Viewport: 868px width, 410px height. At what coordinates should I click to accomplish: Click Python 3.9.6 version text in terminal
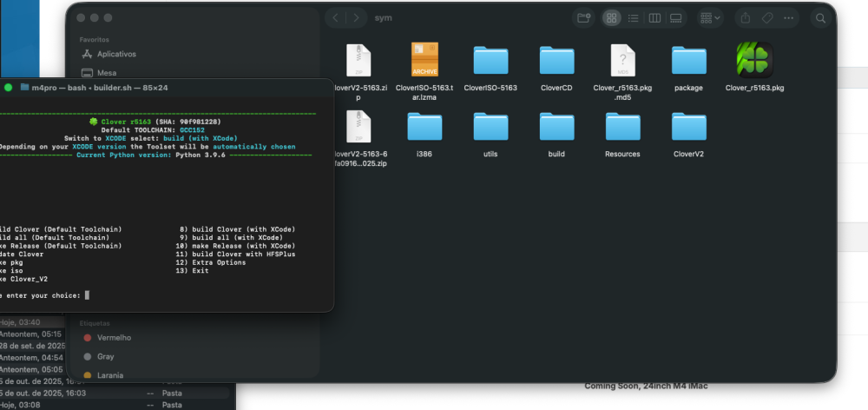(201, 155)
